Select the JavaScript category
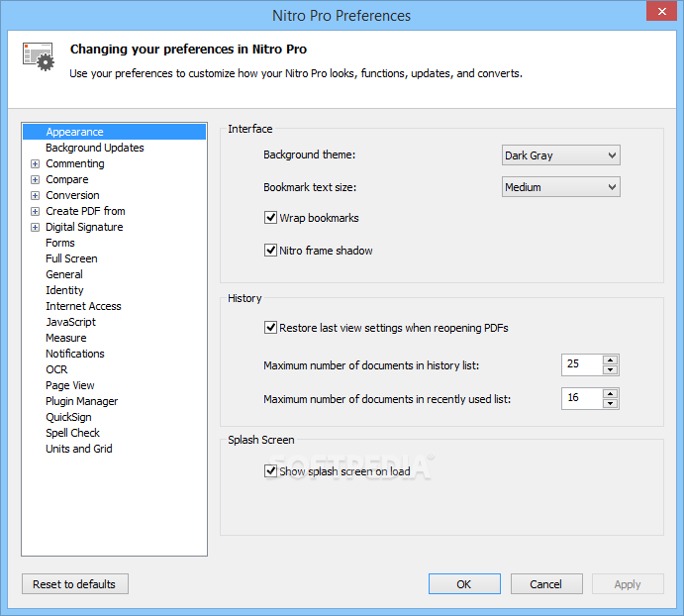The width and height of the screenshot is (684, 616). [70, 322]
